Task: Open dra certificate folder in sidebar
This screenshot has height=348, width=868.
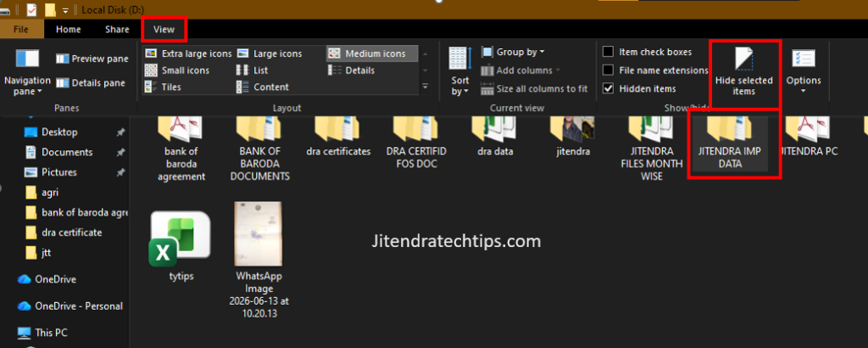Action: 64,233
